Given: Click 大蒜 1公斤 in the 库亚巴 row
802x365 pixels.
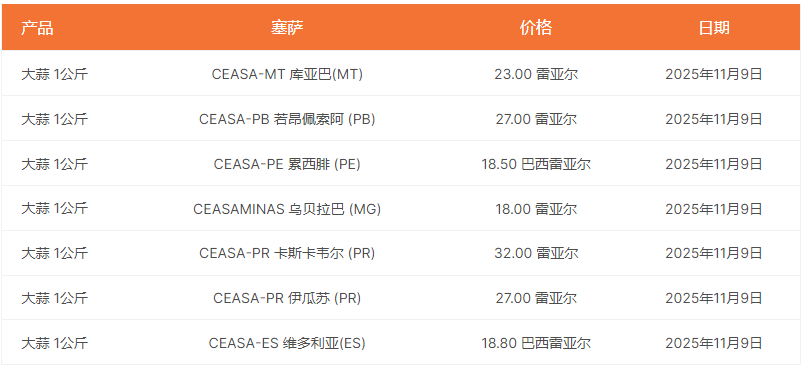Looking at the screenshot, I should coord(54,75).
